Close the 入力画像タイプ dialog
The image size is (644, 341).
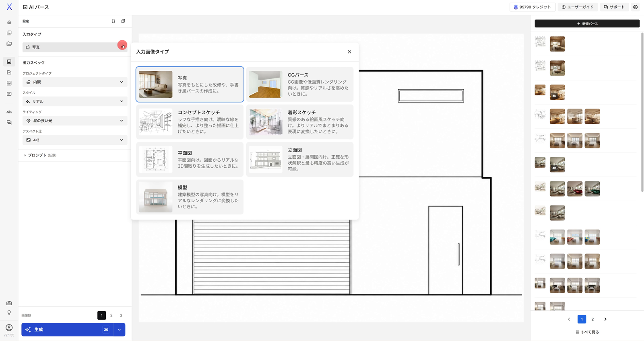(349, 52)
